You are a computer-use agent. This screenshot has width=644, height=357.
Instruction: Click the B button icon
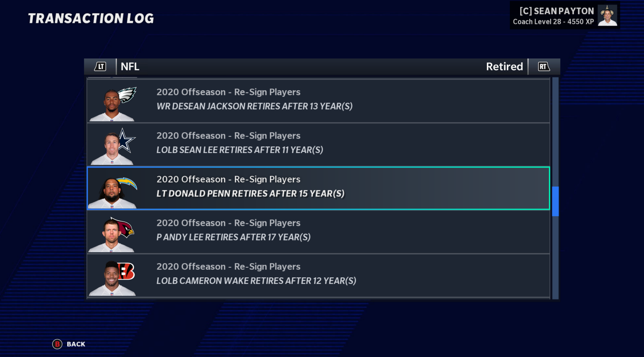pyautogui.click(x=57, y=344)
